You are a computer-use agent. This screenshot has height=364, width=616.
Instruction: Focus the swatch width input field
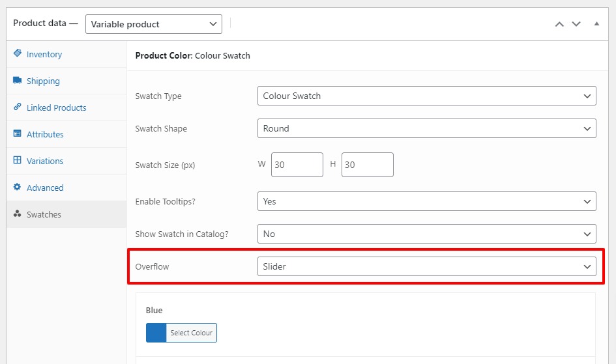(x=297, y=165)
